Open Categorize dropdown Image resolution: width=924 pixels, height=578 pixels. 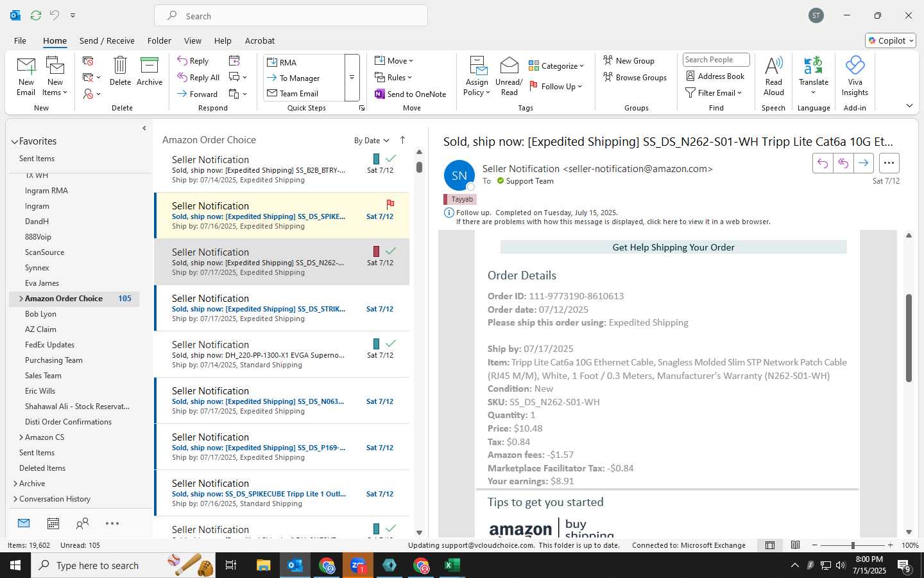(x=556, y=66)
